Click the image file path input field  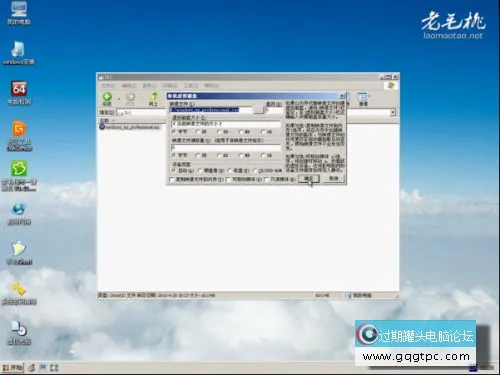(211, 110)
